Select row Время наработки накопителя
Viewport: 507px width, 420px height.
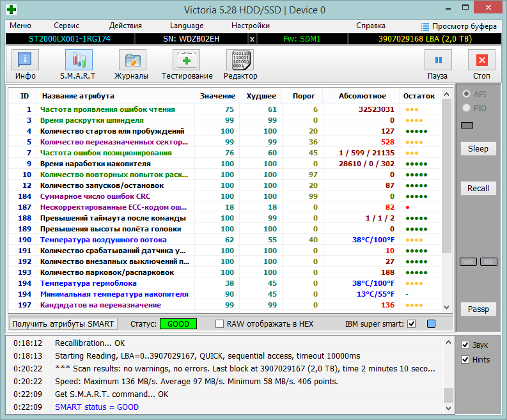pyautogui.click(x=224, y=164)
